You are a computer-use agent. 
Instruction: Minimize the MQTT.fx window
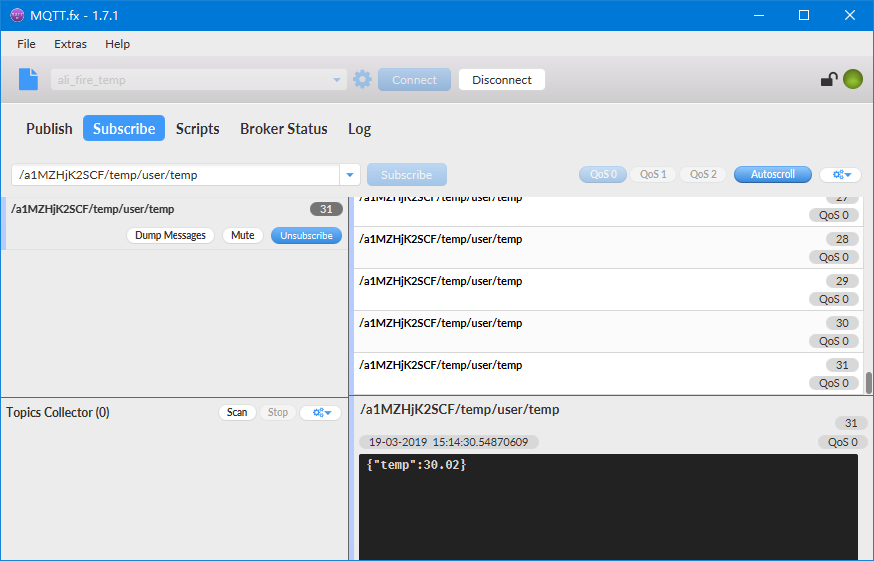pos(759,15)
